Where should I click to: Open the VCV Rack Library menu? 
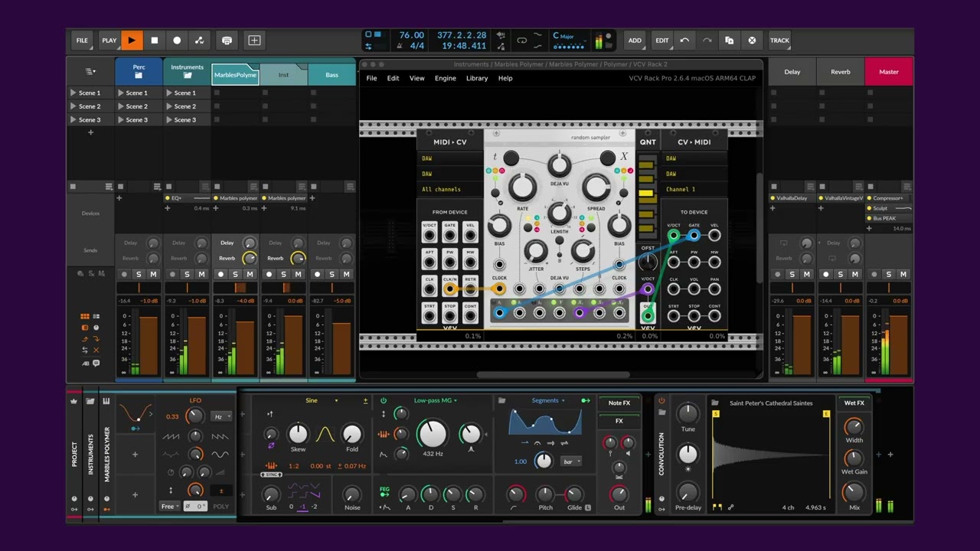476,78
